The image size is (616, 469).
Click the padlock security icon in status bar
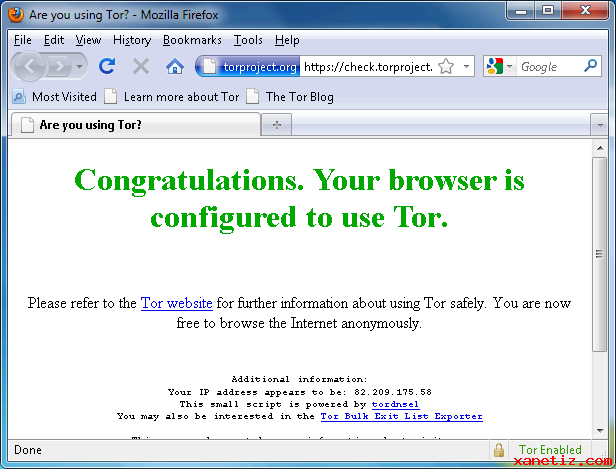tap(499, 450)
